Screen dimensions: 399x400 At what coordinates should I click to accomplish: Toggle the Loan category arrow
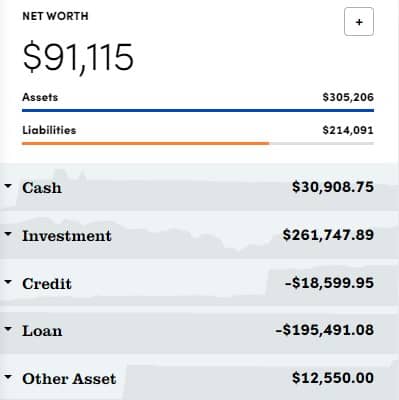pos(8,329)
